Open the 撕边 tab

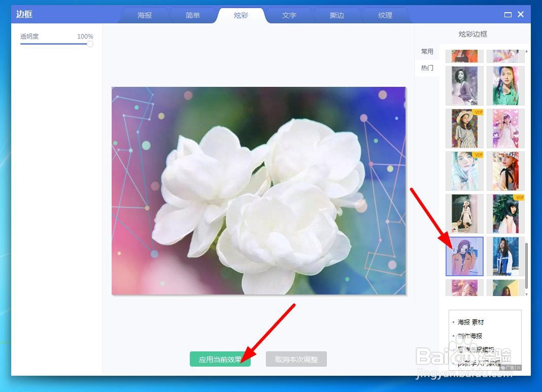337,15
